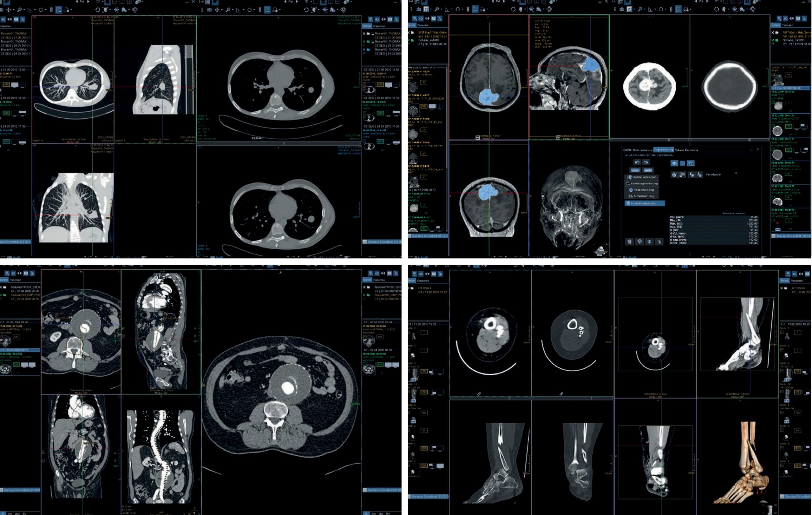Click Standard Schnittbild in thorax window's right status bar
Viewport: 812px width, 515px height.
coord(382,241)
